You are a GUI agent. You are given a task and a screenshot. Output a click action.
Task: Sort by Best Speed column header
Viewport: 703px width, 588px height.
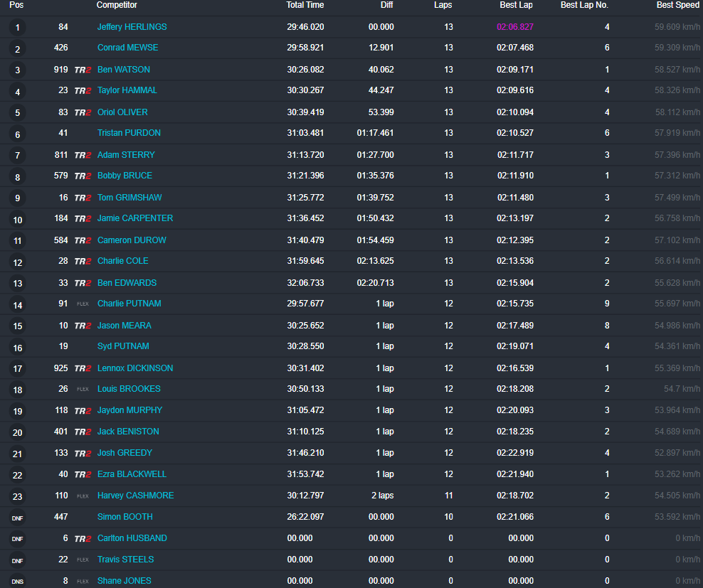tap(678, 5)
